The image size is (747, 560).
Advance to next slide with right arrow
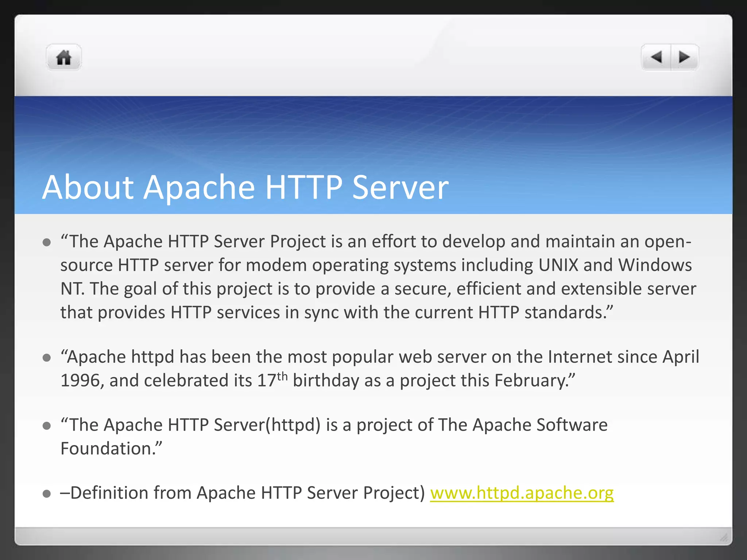click(x=685, y=57)
